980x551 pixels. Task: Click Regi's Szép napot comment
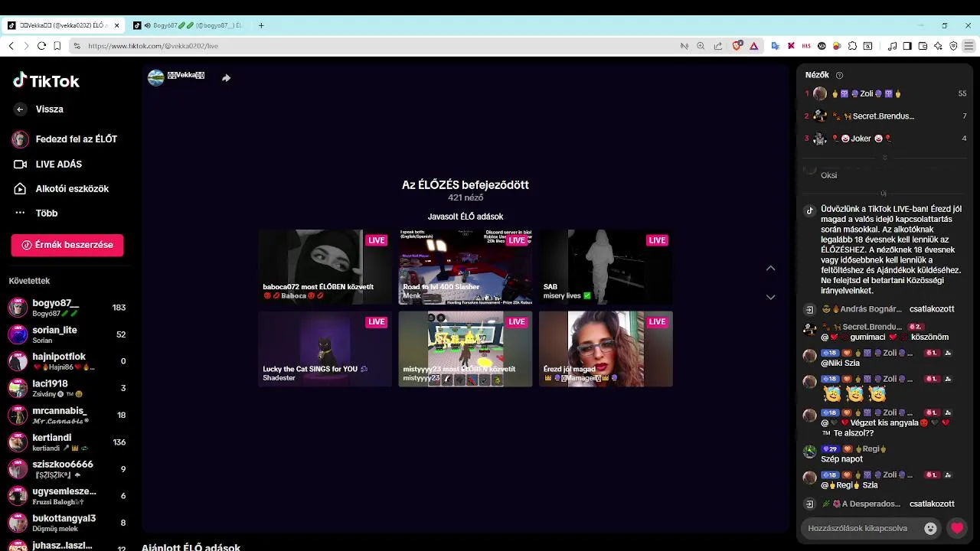[x=841, y=459]
